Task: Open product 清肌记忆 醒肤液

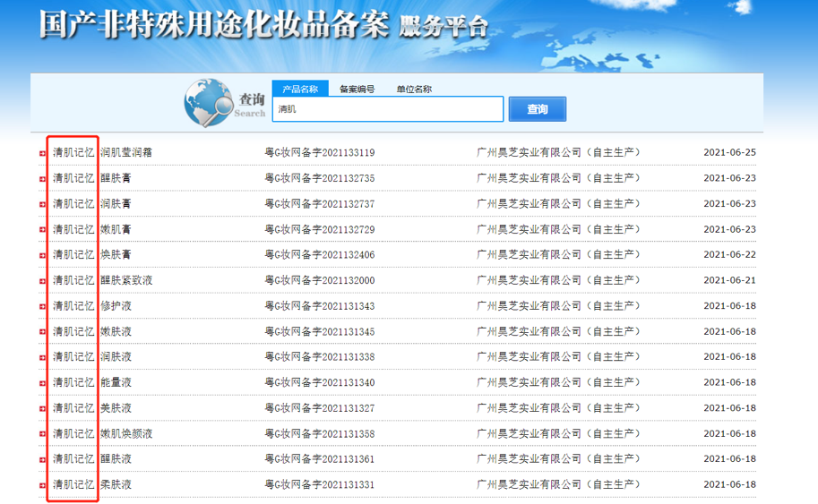Action: click(91, 458)
